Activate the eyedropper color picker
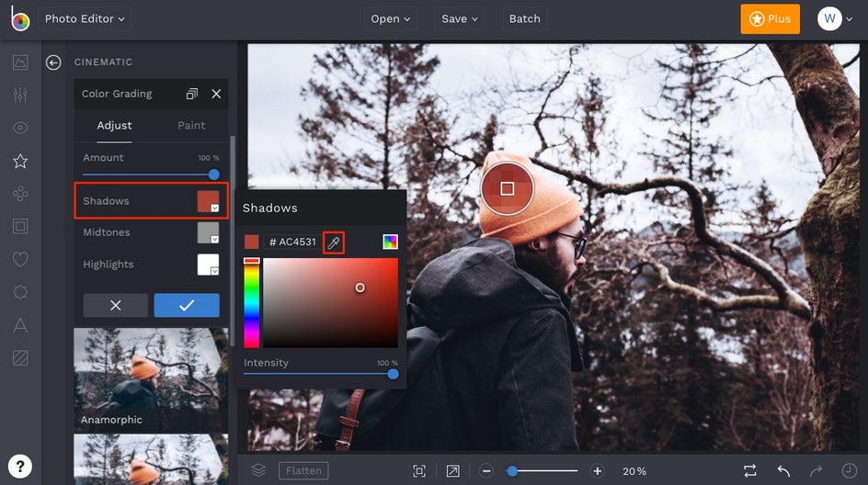Screen dimensions: 868x485 [334, 242]
